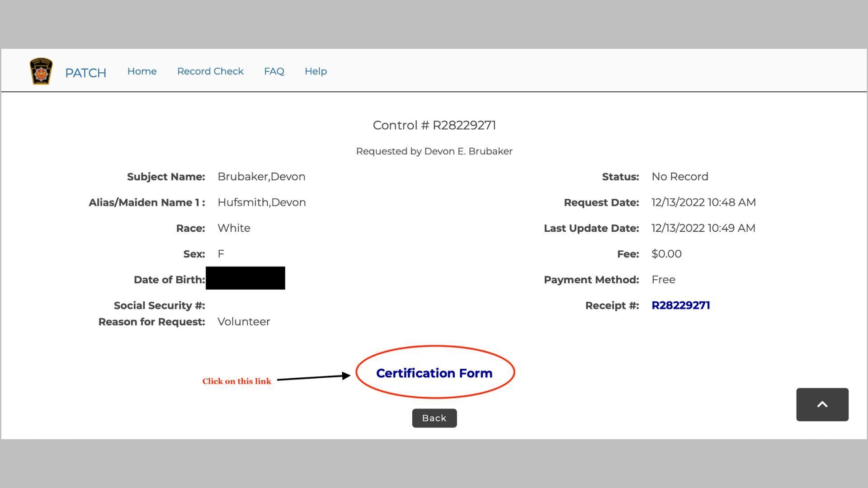Click the Back button
Image resolution: width=868 pixels, height=488 pixels.
coord(434,418)
